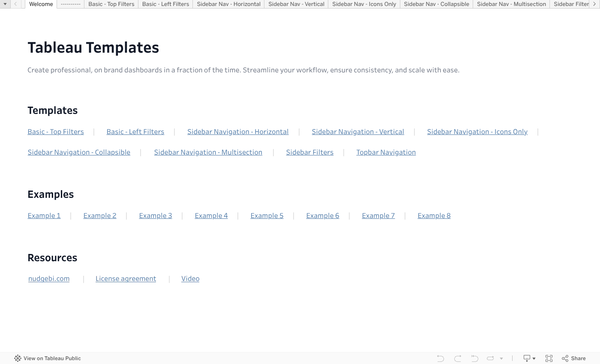Select the Sidebar Nav - Icons Only tab
The image size is (600, 364).
364,4
